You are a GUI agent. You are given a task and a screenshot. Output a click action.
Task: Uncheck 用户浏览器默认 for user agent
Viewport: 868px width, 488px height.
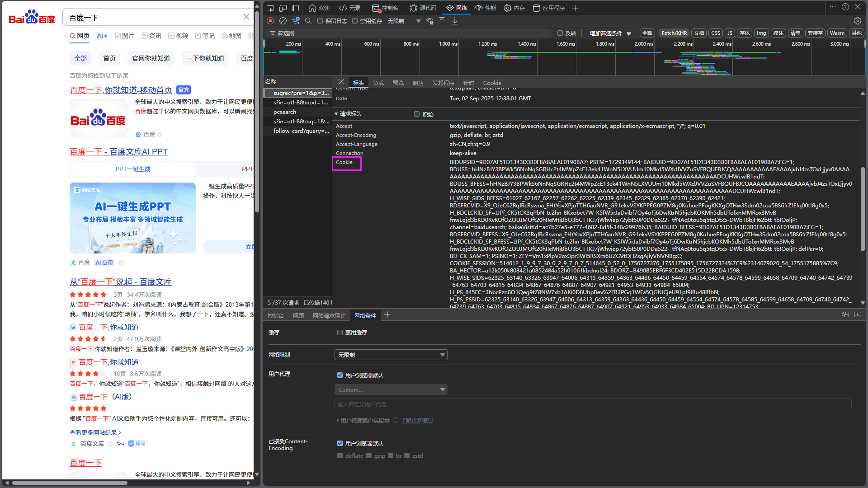[340, 375]
